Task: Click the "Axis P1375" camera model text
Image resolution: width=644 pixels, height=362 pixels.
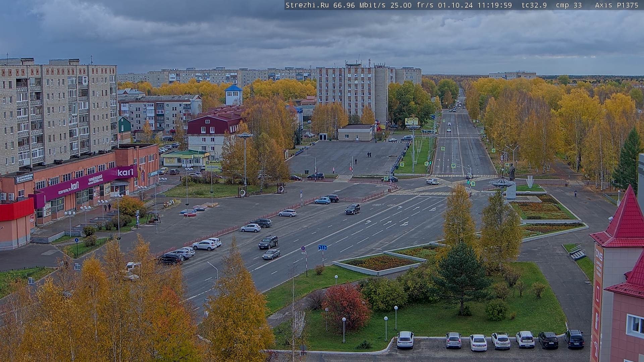Action: (617, 5)
